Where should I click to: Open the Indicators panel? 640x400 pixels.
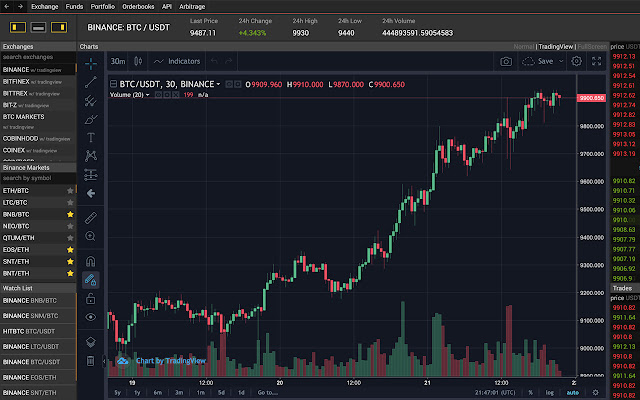coord(177,61)
